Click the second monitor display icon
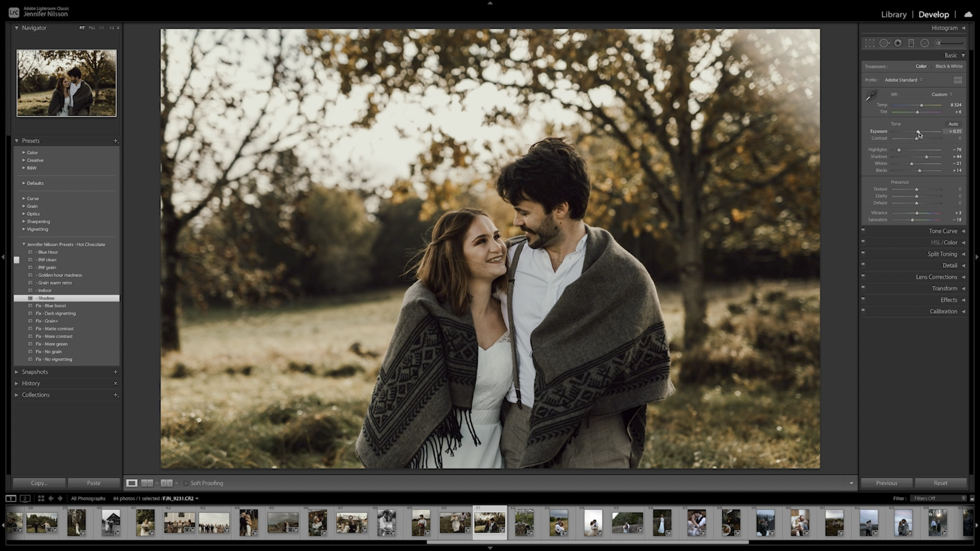Screen dimensions: 980x551 point(25,498)
